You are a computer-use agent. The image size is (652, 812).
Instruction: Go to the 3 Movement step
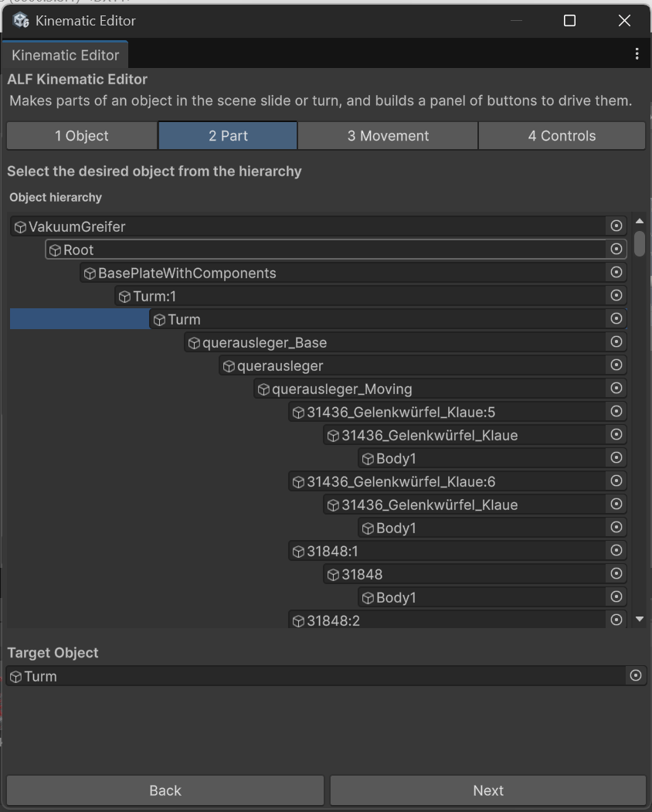click(x=388, y=136)
